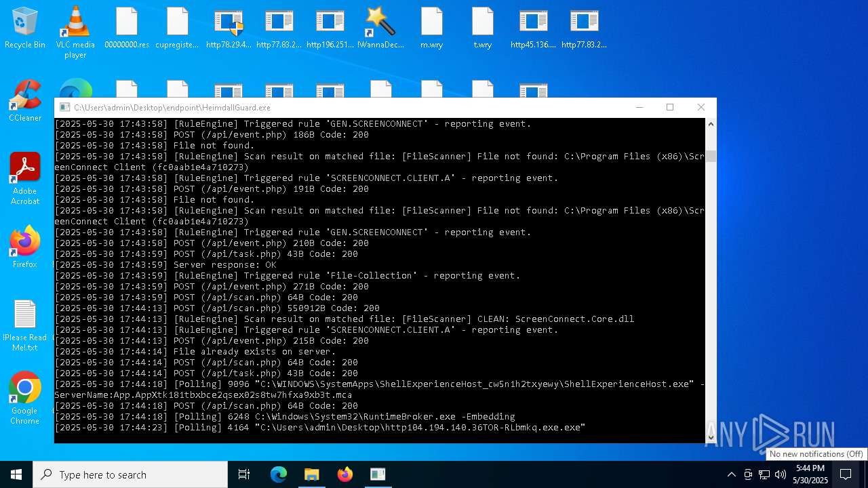Image resolution: width=868 pixels, height=488 pixels.
Task: Open the Adobe Acrobat desktop shortcut
Action: coord(25,179)
